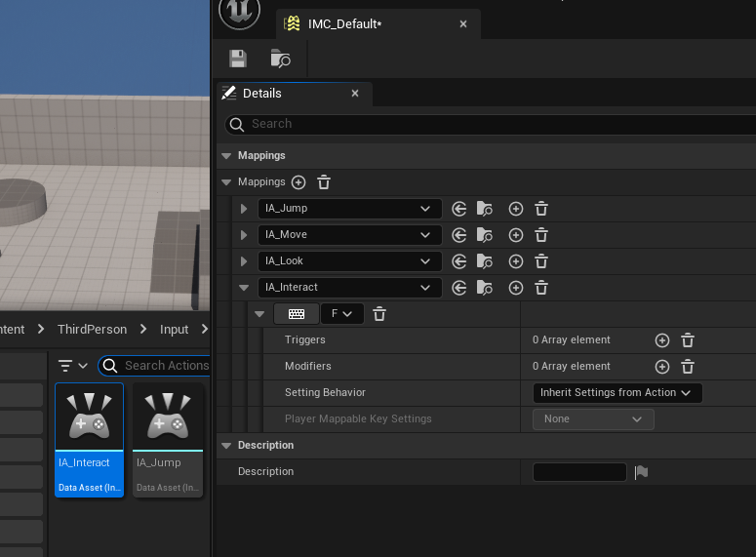756x557 pixels.
Task: Browse to IA_Interact asset in Content Browser
Action: (484, 288)
